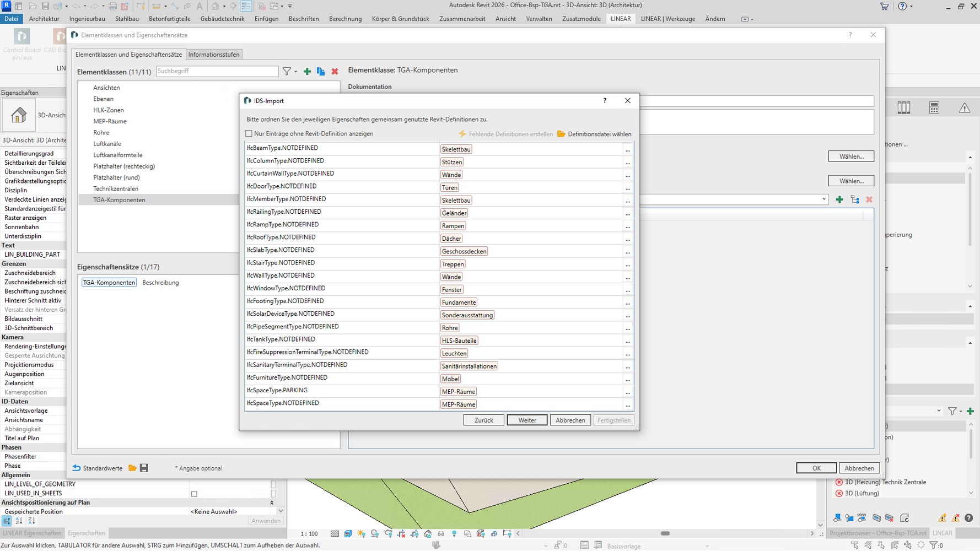Click the save disk icon beside Standardwerte
Viewport: 980px width, 551px height.
pyautogui.click(x=144, y=468)
